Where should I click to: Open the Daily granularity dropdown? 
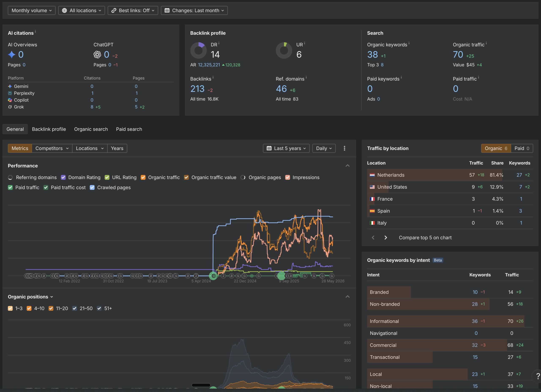324,148
